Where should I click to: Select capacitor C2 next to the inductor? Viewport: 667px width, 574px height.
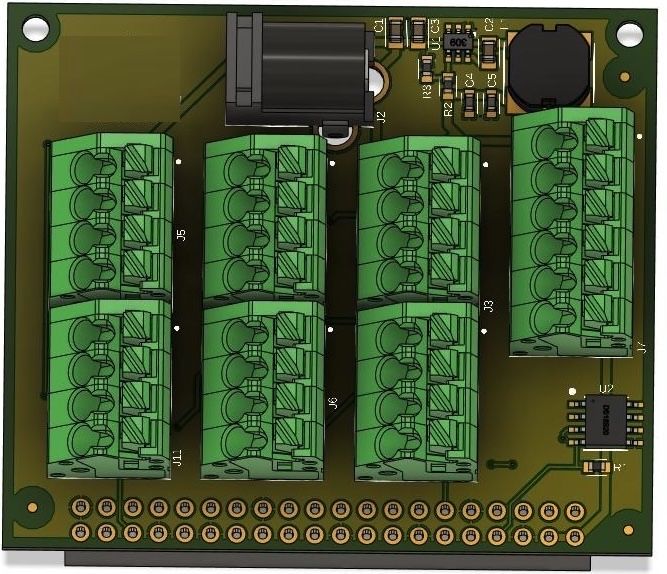[x=488, y=53]
